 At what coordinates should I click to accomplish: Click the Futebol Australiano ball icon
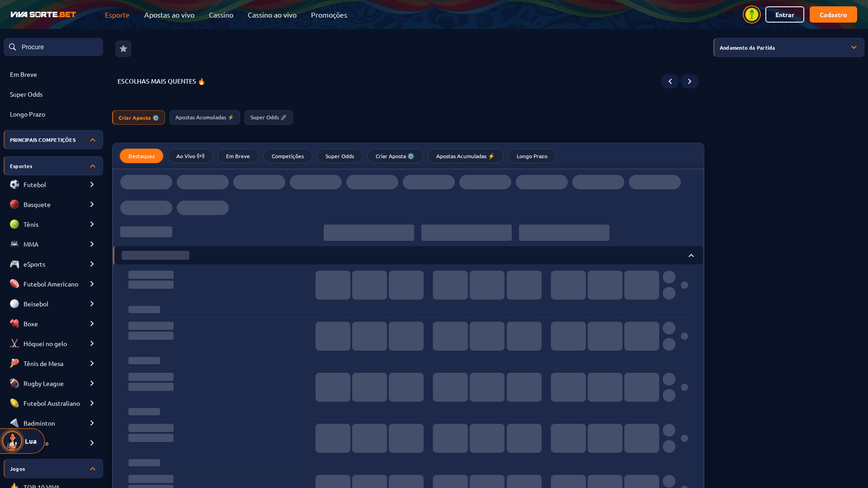click(x=14, y=403)
